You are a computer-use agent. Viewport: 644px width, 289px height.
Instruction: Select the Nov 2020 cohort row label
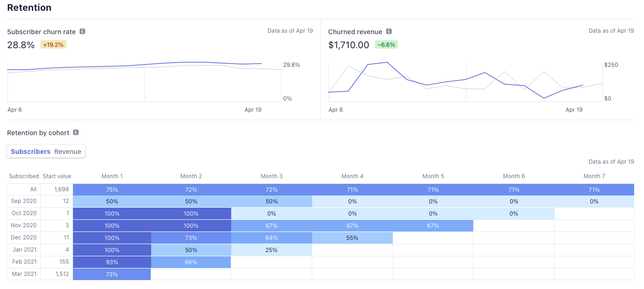tap(23, 226)
